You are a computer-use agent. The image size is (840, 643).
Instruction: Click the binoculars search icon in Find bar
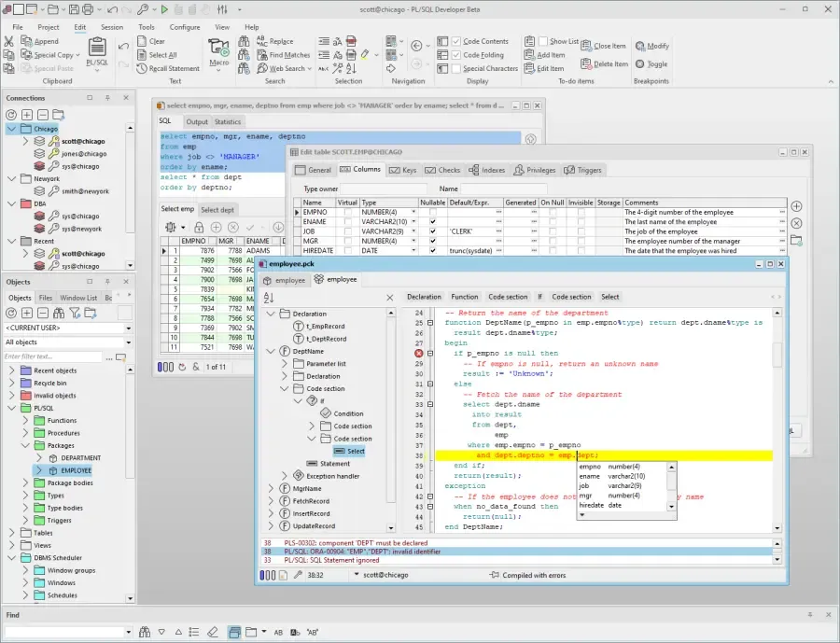145,633
